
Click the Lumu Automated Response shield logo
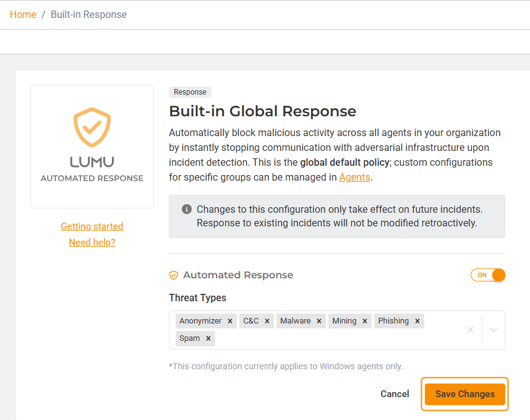[x=92, y=127]
